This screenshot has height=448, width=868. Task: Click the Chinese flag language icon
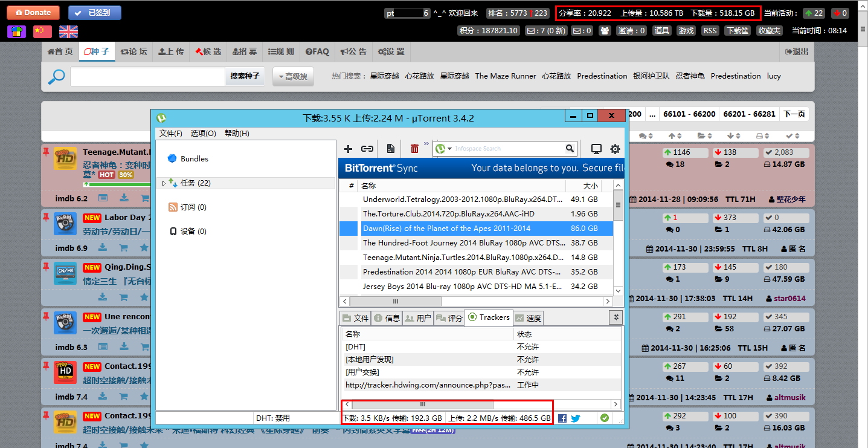click(42, 31)
